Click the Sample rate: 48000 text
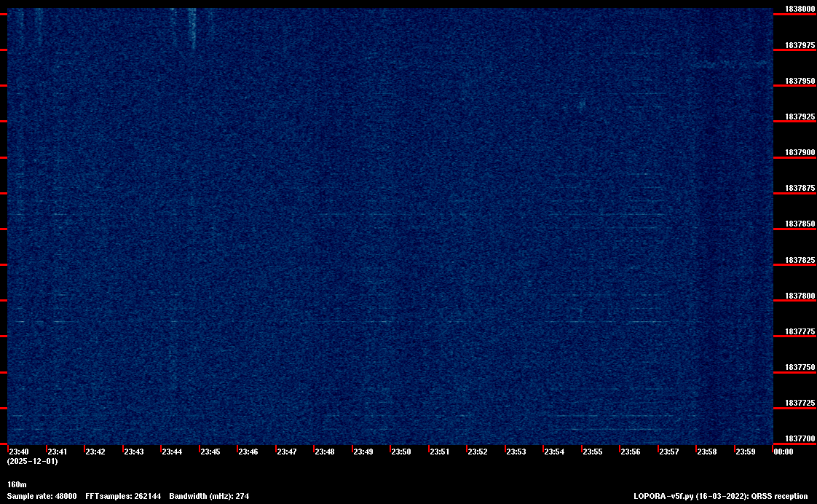 (x=42, y=496)
